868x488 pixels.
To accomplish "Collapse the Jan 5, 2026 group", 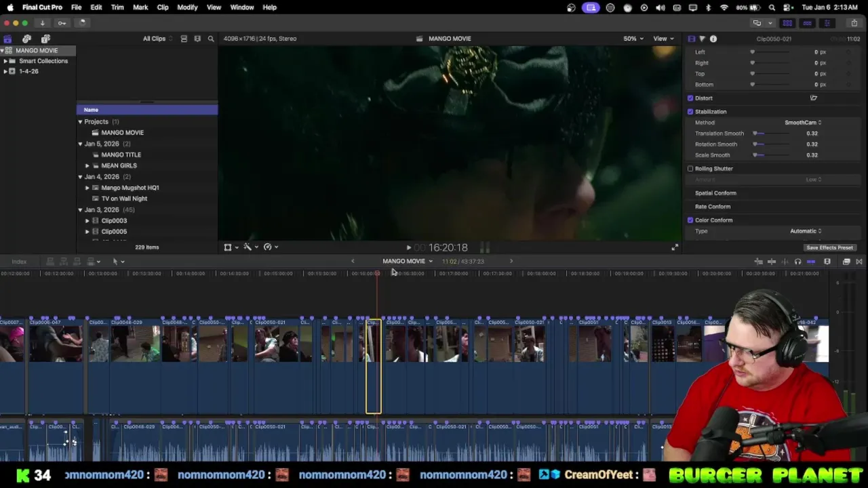I will pyautogui.click(x=80, y=144).
